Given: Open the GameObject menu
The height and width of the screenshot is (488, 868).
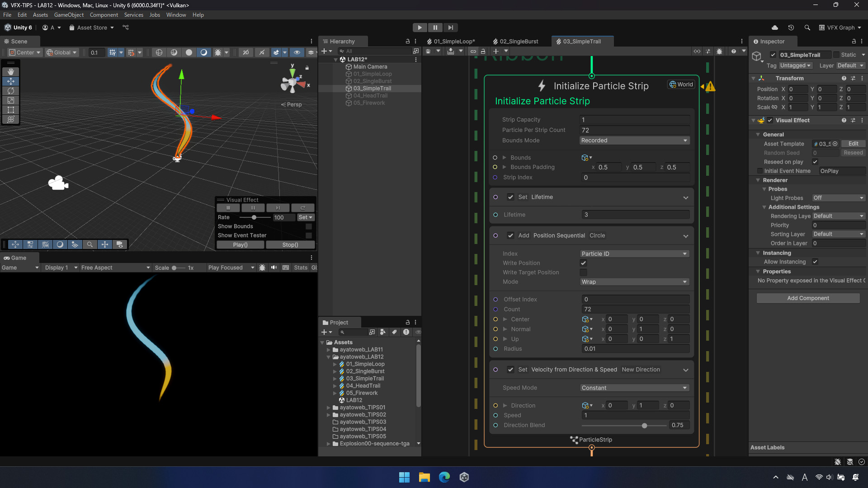Looking at the screenshot, I should click(x=69, y=15).
